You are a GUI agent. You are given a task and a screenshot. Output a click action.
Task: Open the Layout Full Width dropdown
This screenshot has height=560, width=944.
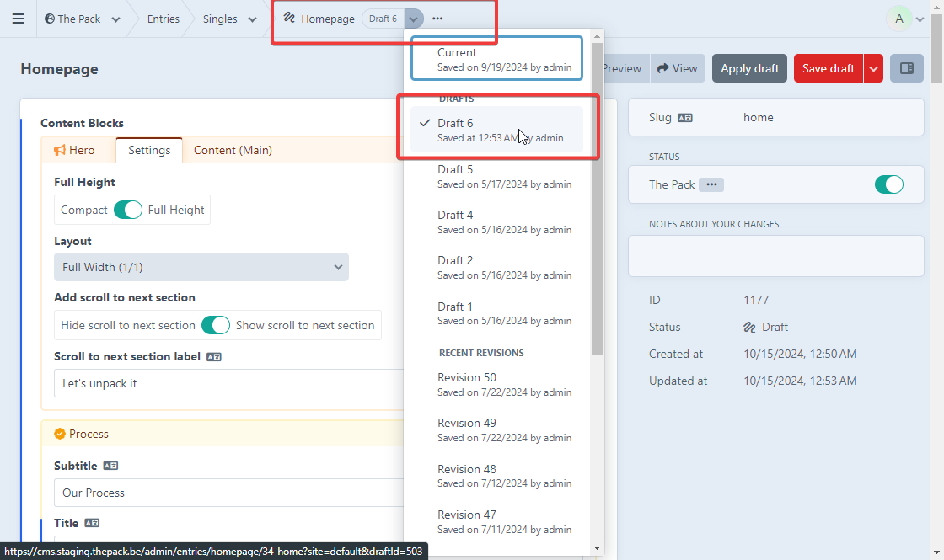tap(201, 267)
